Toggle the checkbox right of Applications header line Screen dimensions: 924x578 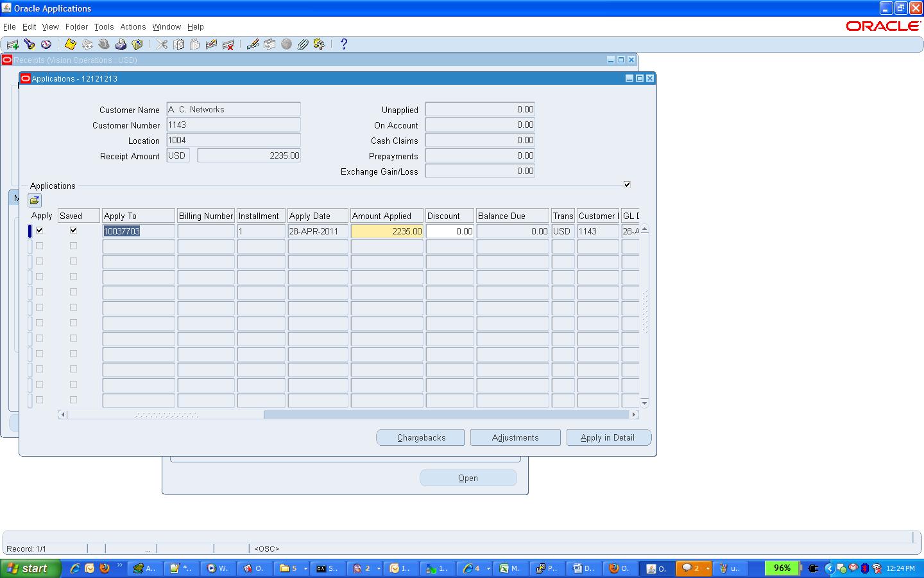point(627,184)
